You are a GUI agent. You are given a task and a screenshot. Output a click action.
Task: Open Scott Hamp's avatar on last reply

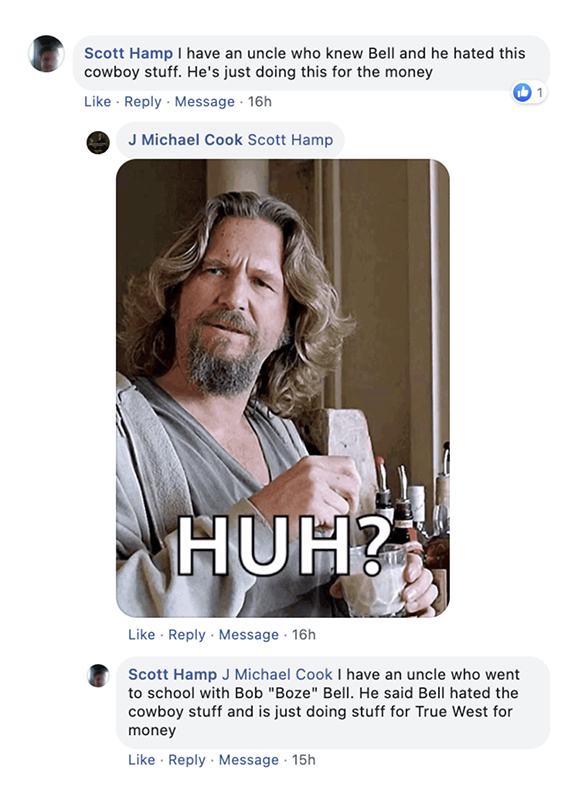click(98, 675)
